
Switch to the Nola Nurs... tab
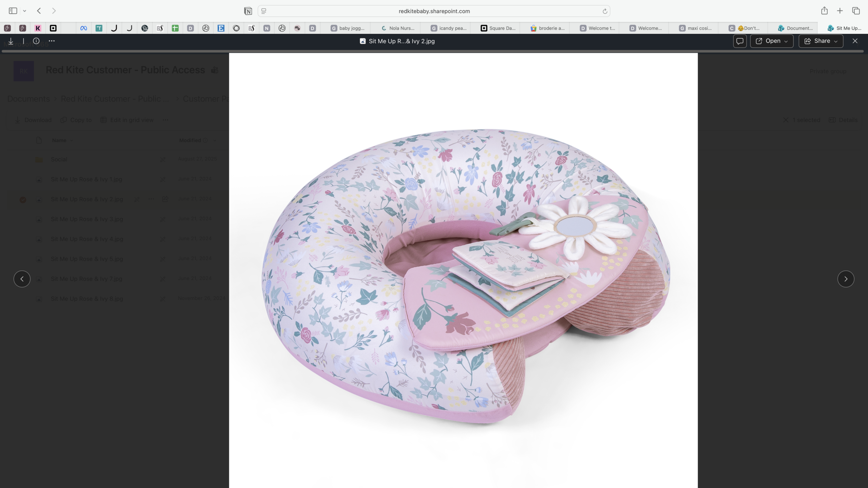395,28
